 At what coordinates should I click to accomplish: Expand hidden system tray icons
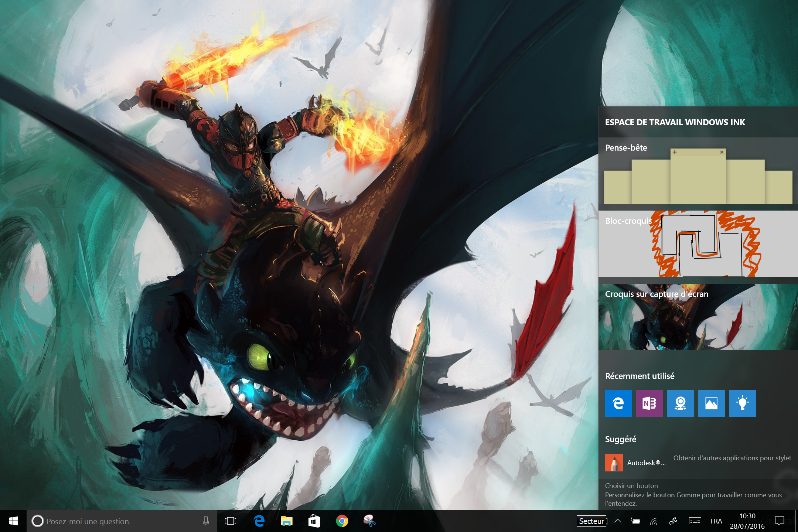(x=618, y=521)
